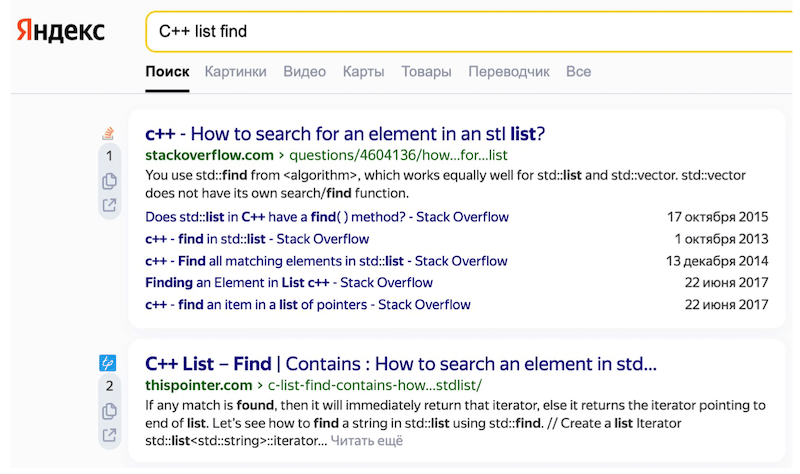Open the Переводчик tab
The height and width of the screenshot is (474, 800).
coord(509,72)
